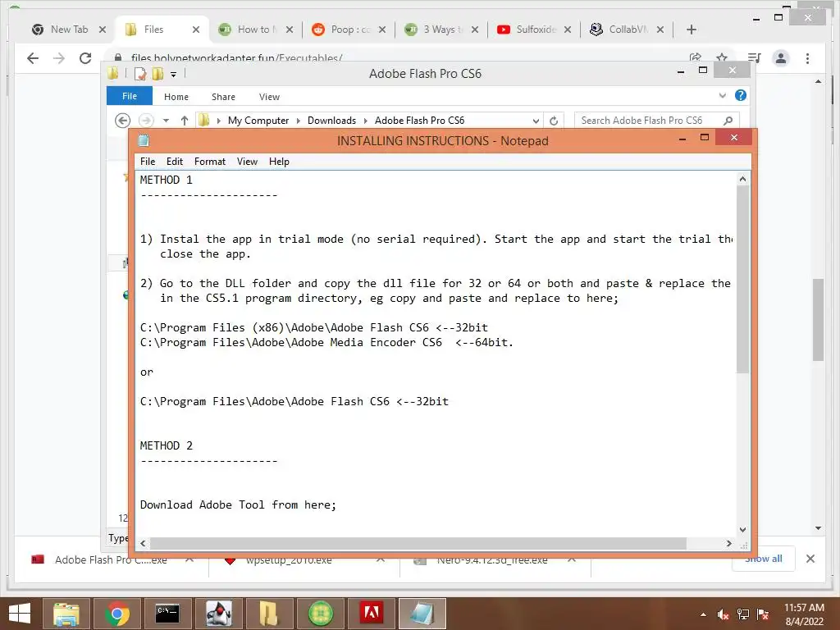The image size is (840, 630).
Task: Open the View ribbon tab in Explorer
Action: coord(269,97)
